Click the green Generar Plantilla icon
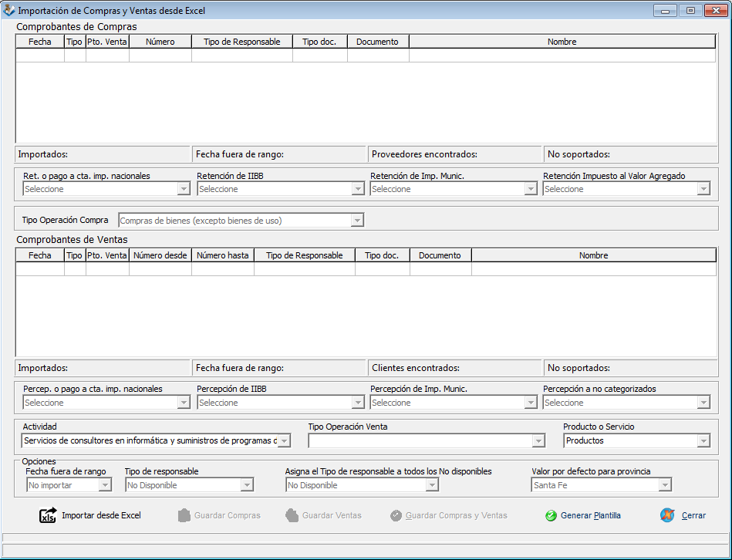This screenshot has width=732, height=560. tap(551, 515)
